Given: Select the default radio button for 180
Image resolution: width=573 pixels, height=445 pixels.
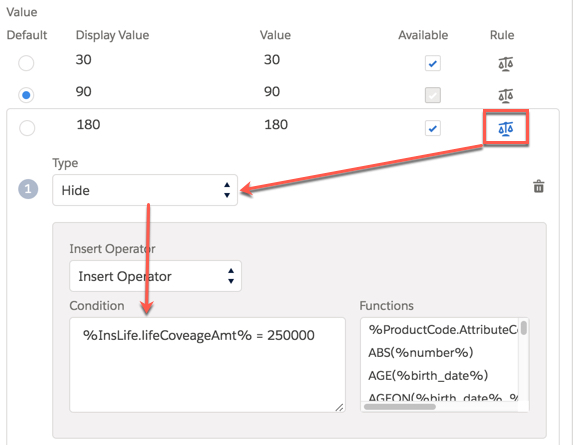Looking at the screenshot, I should tap(27, 128).
